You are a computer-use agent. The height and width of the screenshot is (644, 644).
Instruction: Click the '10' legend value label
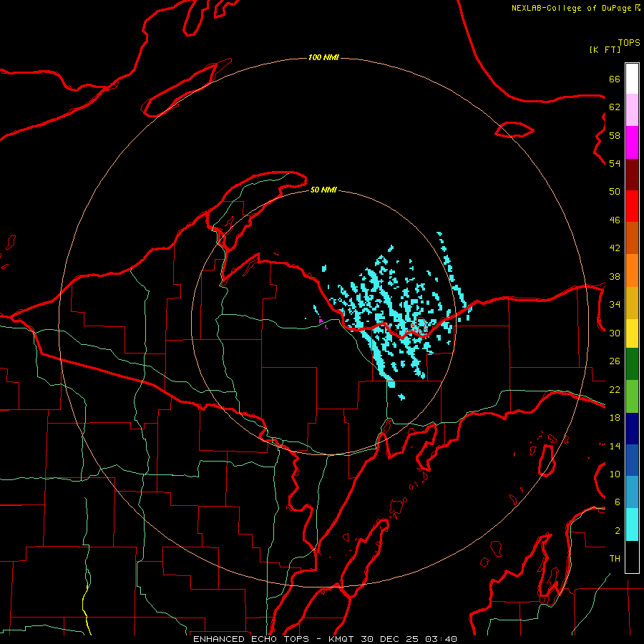tap(615, 474)
